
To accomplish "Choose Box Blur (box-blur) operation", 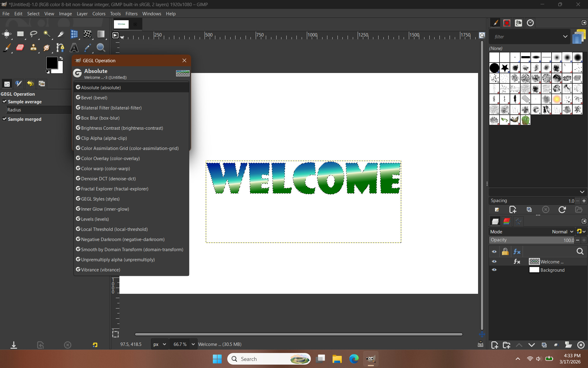I will pyautogui.click(x=131, y=118).
